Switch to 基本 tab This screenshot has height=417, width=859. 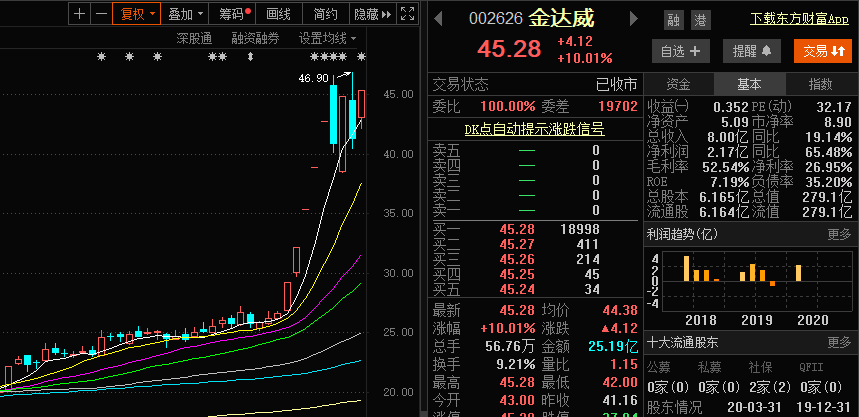coord(749,84)
